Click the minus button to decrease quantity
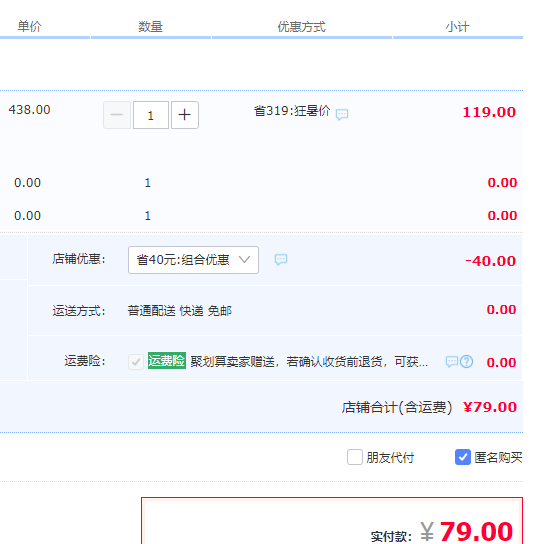Viewport: 540px width, 544px height. [117, 115]
